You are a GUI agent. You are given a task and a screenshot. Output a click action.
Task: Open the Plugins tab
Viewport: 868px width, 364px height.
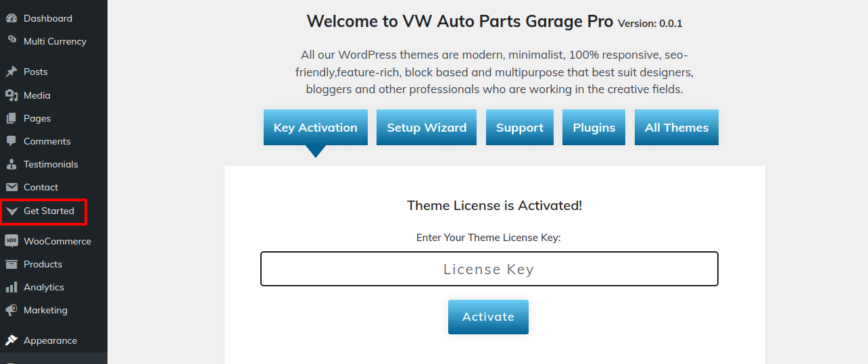(x=594, y=128)
